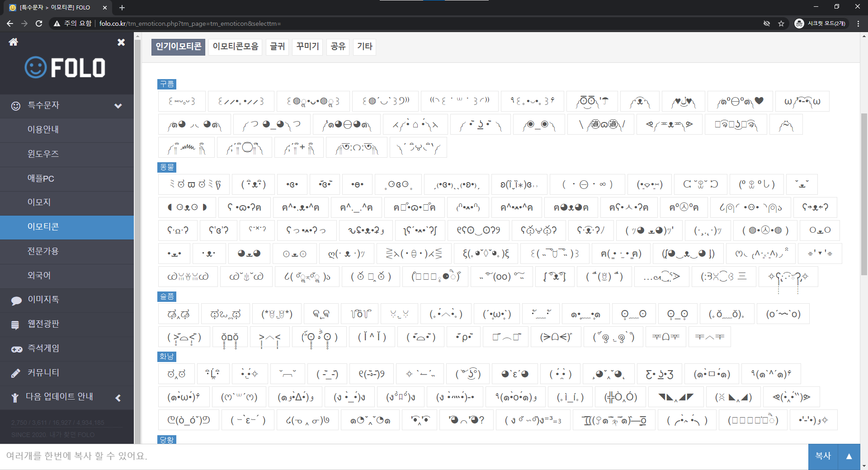Expand copy panel with up arrow

point(849,456)
